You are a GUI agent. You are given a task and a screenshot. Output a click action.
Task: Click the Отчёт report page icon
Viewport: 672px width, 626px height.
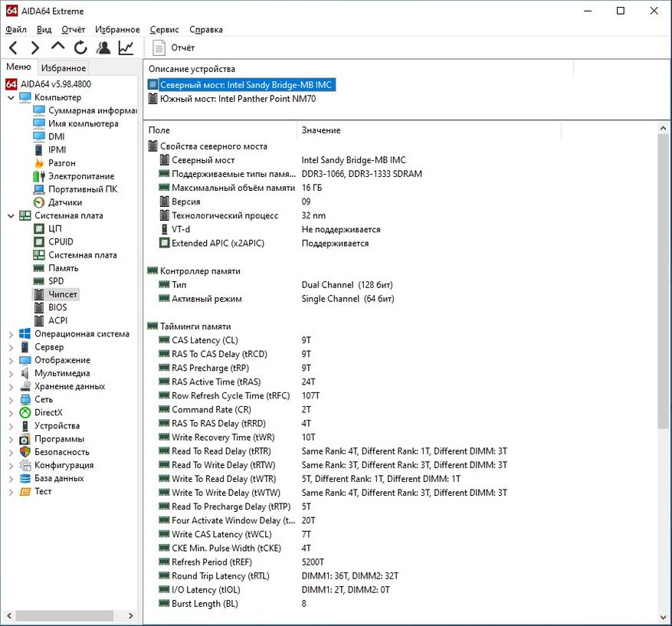(159, 48)
